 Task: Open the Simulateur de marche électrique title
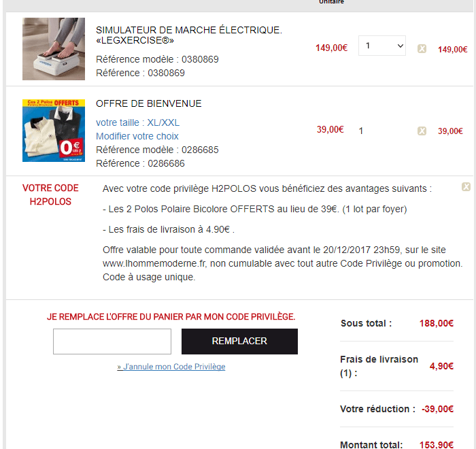click(x=189, y=35)
